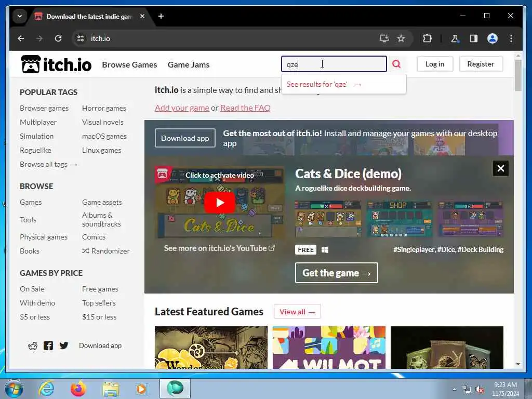532x399 pixels.
Task: Click the network tray icon
Action: [x=467, y=390]
